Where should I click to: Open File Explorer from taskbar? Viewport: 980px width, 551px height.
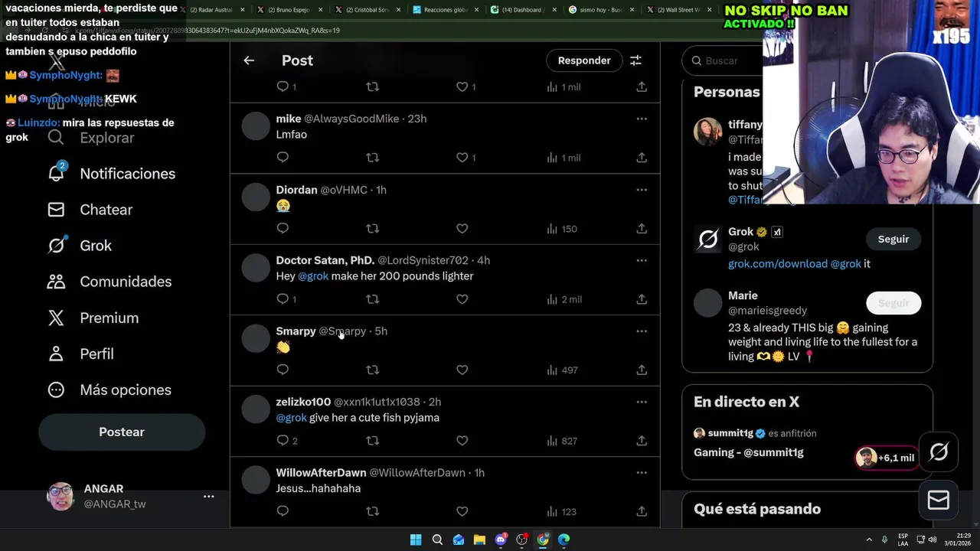pos(479,540)
